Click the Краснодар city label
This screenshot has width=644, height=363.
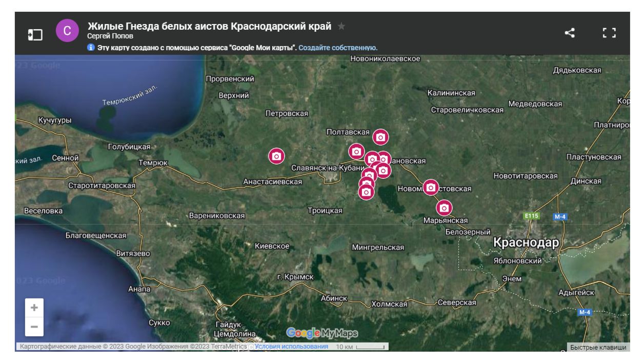526,243
